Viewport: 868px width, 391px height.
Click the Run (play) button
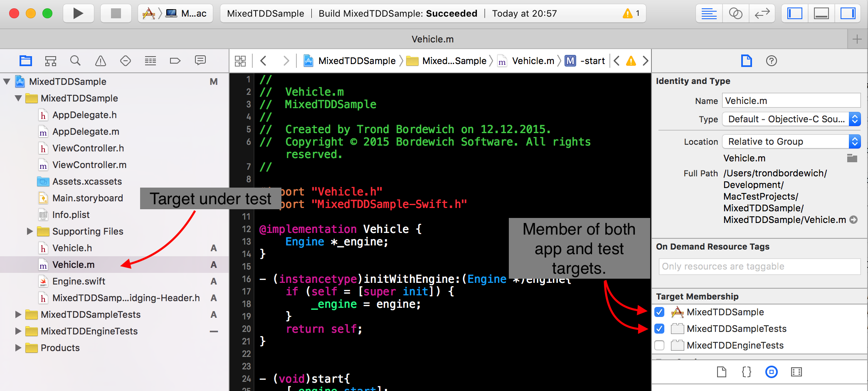click(x=78, y=13)
